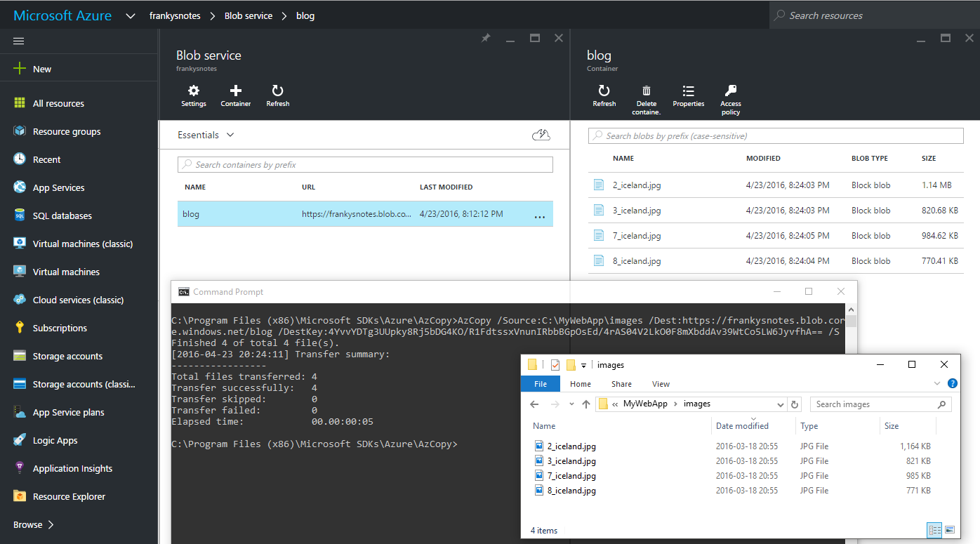Open Storage accounts icon
This screenshot has height=544, width=980.
tap(20, 356)
